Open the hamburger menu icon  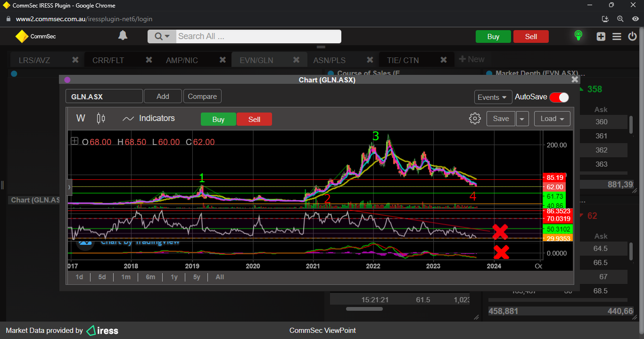617,37
